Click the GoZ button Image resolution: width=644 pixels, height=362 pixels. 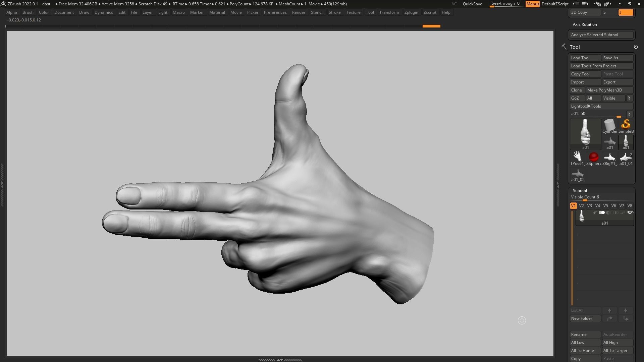(577, 98)
